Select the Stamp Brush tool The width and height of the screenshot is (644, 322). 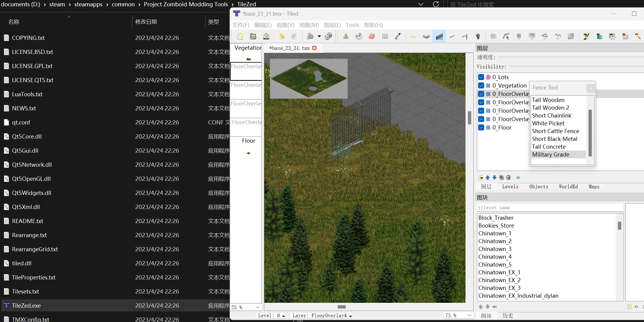click(x=346, y=36)
